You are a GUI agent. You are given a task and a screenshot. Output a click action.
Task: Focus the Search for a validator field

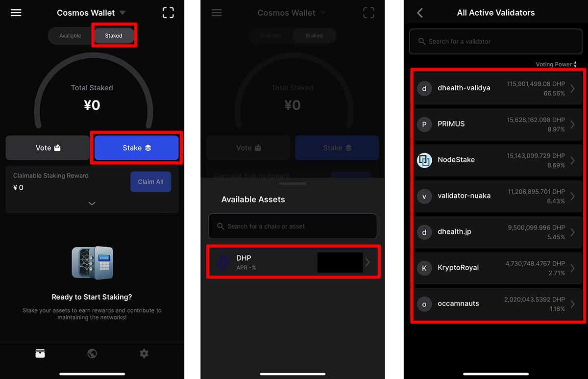click(x=496, y=42)
